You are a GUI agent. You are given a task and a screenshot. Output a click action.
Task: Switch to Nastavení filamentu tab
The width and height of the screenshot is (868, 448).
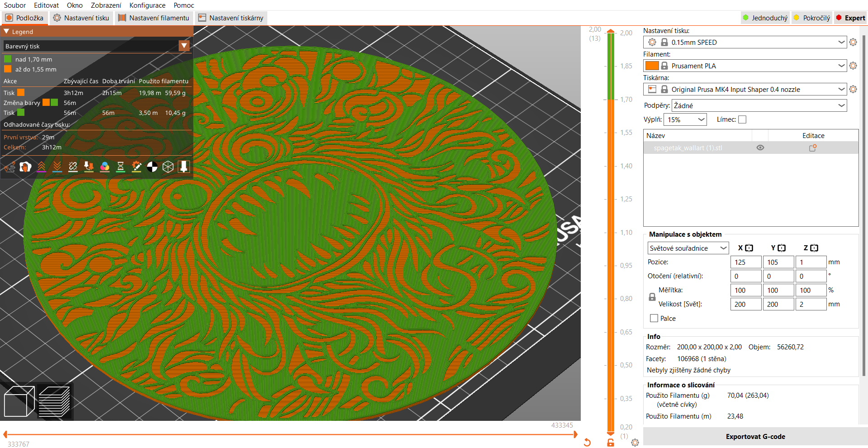click(x=154, y=18)
